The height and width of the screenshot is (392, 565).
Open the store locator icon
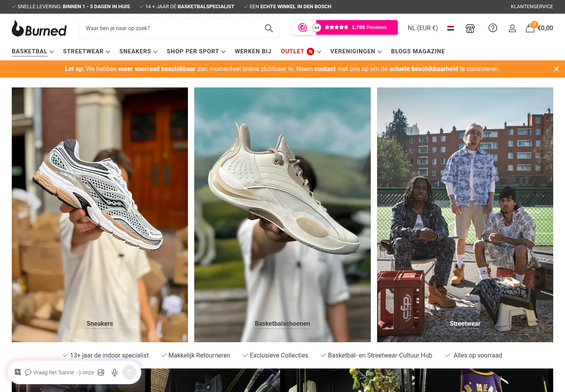pyautogui.click(x=470, y=28)
